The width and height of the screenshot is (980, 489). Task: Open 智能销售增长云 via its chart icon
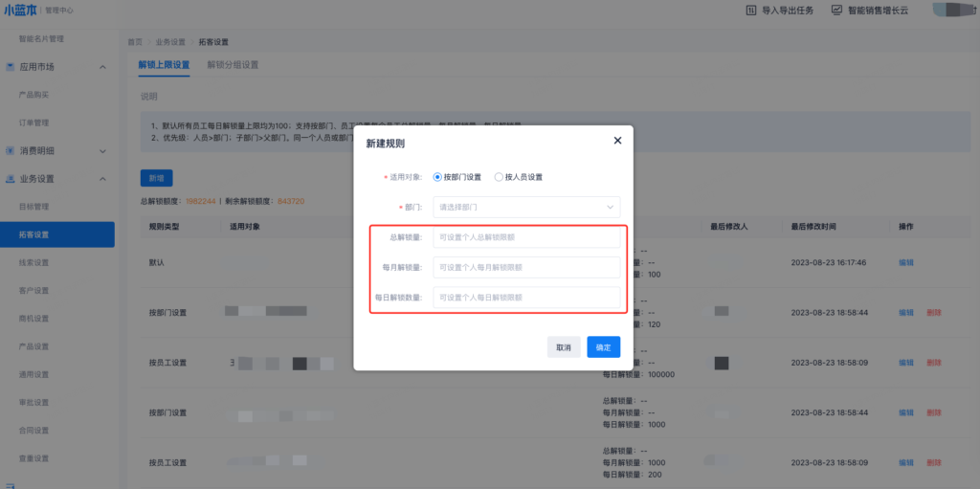[836, 11]
